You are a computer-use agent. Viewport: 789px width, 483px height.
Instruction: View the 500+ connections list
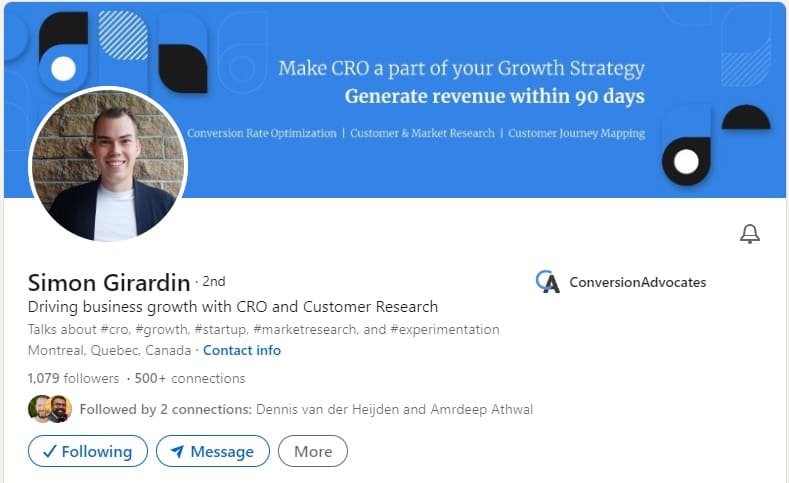[190, 378]
